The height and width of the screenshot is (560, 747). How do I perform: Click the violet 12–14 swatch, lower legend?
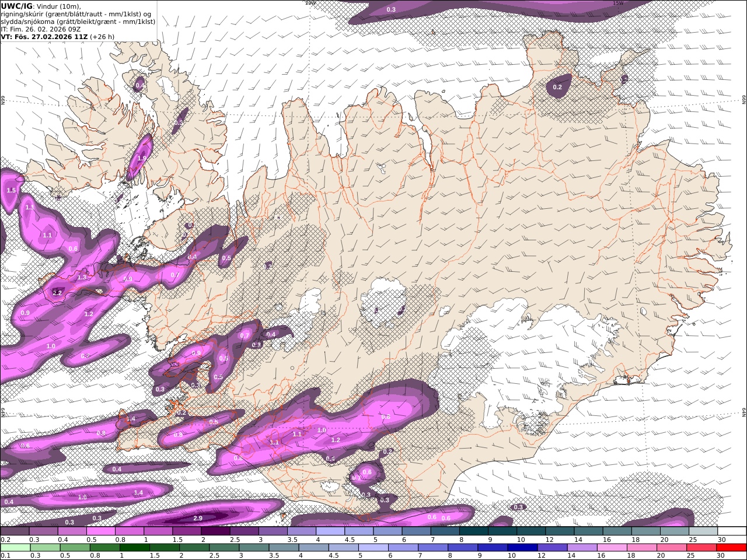(x=552, y=548)
